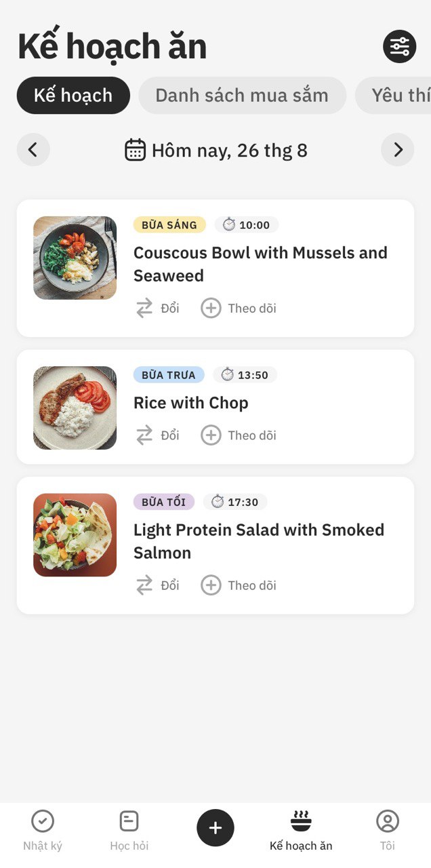Open the Rice with Chop recipe title

coord(191,403)
